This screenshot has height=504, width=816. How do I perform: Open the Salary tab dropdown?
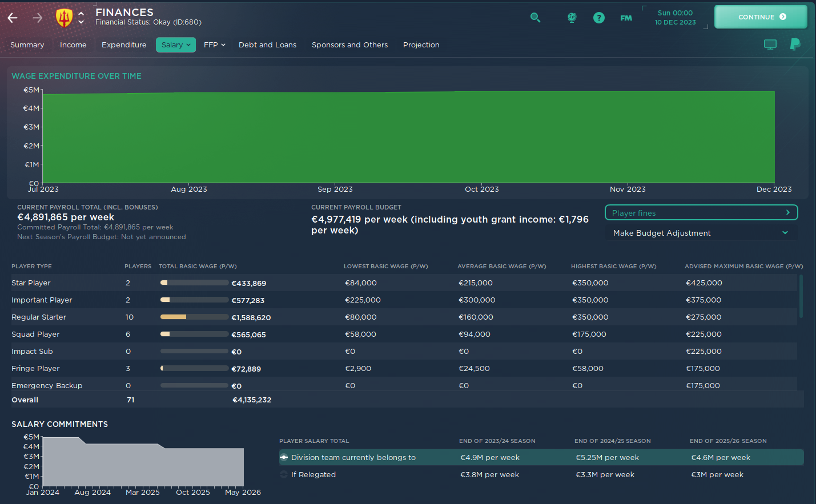[x=175, y=45]
